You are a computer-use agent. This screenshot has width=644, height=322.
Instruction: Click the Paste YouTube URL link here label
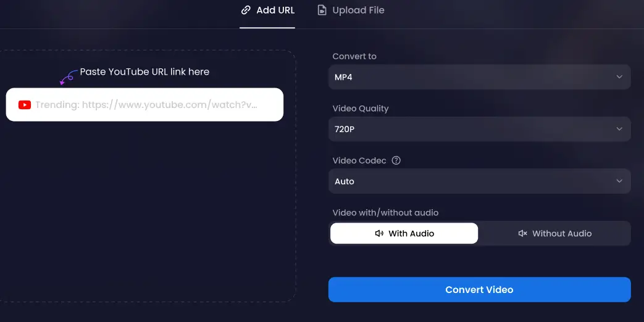144,72
